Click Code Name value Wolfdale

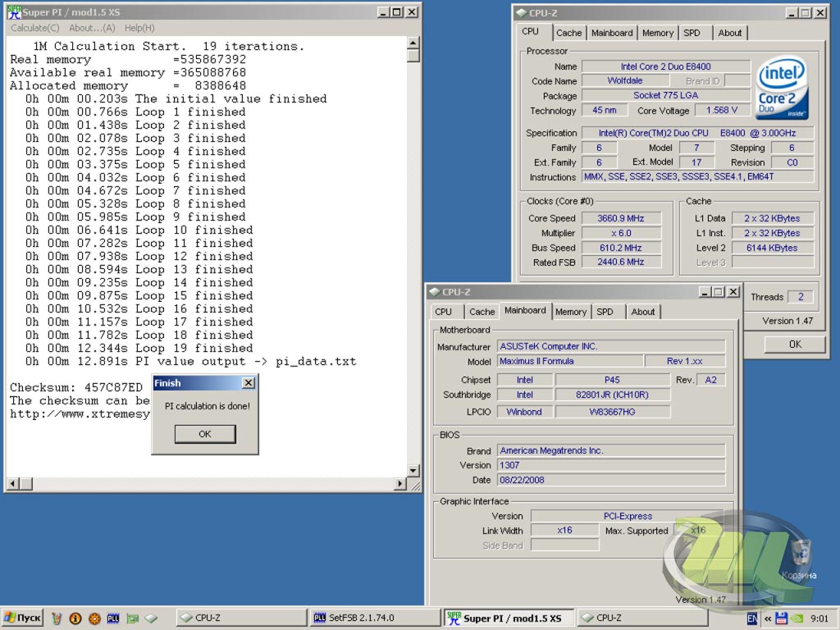coord(625,81)
